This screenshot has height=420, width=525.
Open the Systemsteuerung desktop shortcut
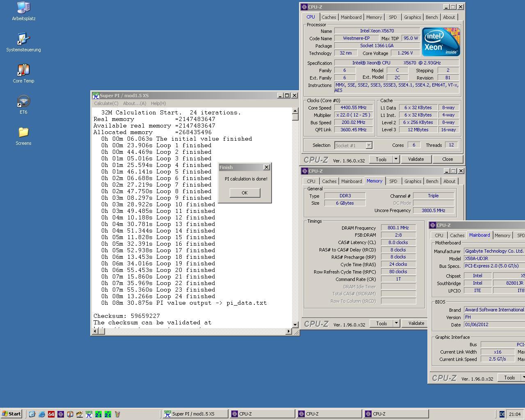23,43
